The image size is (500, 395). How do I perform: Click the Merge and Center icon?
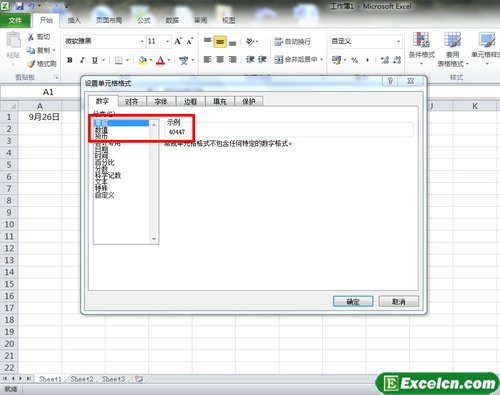(x=279, y=60)
